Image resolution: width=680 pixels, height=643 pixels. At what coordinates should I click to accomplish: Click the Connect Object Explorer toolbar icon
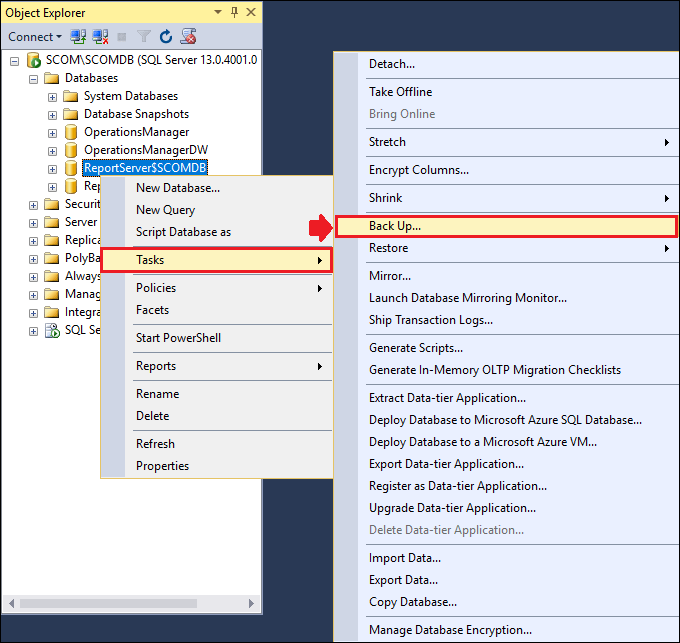[78, 37]
